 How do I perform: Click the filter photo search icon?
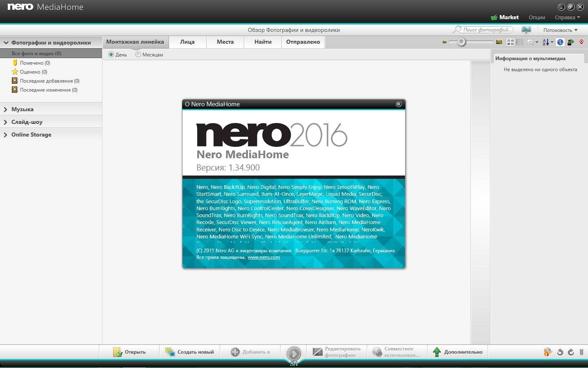[x=530, y=42]
